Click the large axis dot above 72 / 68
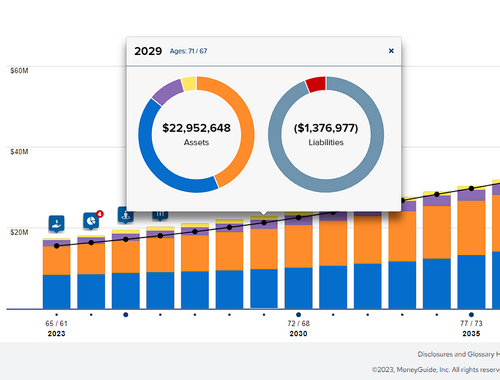Screen dimensions: 500x380 pyautogui.click(x=298, y=315)
